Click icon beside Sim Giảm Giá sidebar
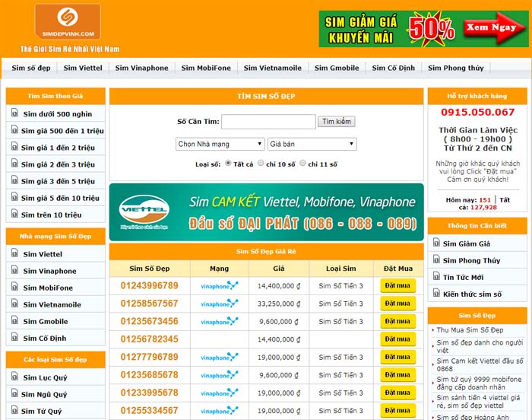532x420 pixels. pyautogui.click(x=435, y=243)
